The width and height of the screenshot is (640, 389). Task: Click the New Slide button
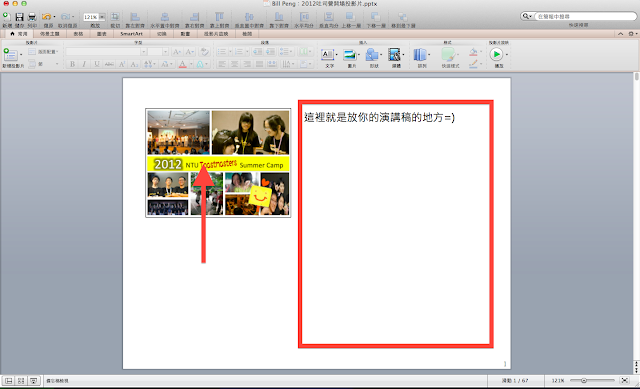(x=10, y=54)
